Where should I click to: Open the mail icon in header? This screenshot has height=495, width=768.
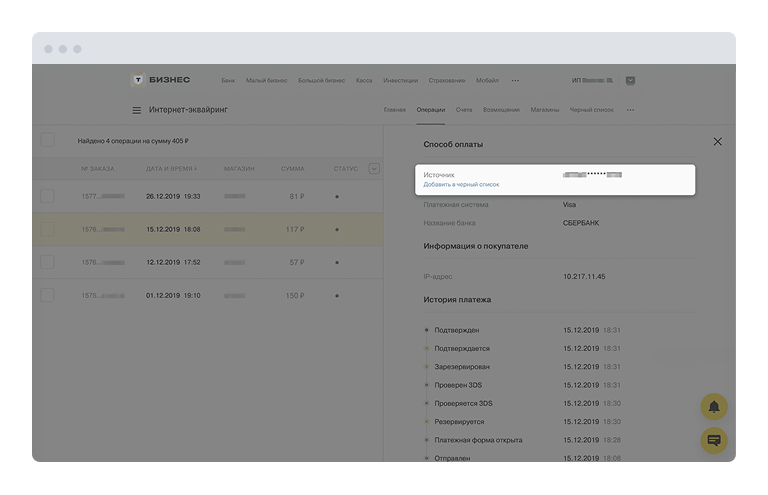click(630, 80)
